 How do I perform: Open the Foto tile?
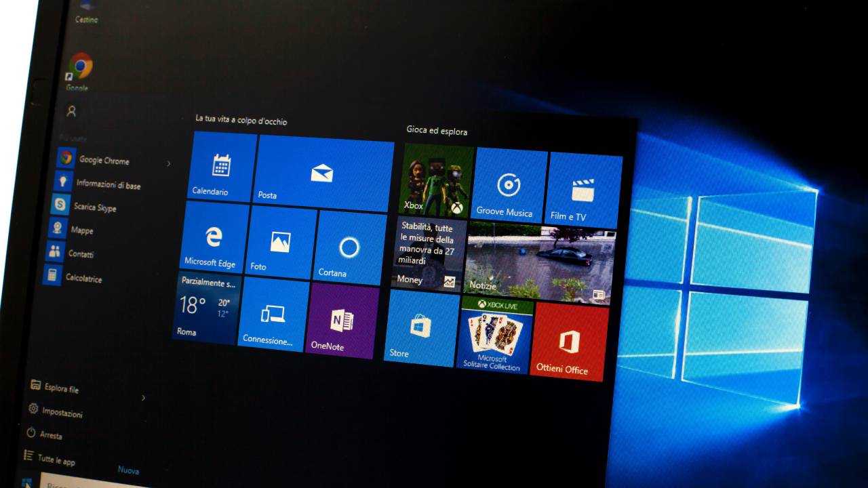pos(280,243)
